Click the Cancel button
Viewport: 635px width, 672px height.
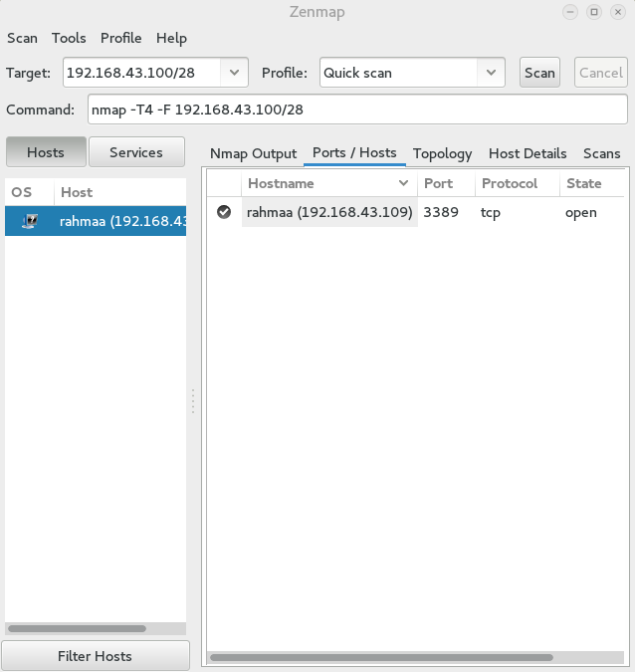(601, 73)
